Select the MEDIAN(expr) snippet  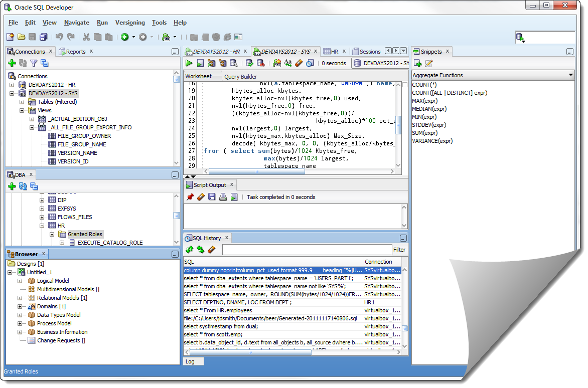(x=429, y=109)
